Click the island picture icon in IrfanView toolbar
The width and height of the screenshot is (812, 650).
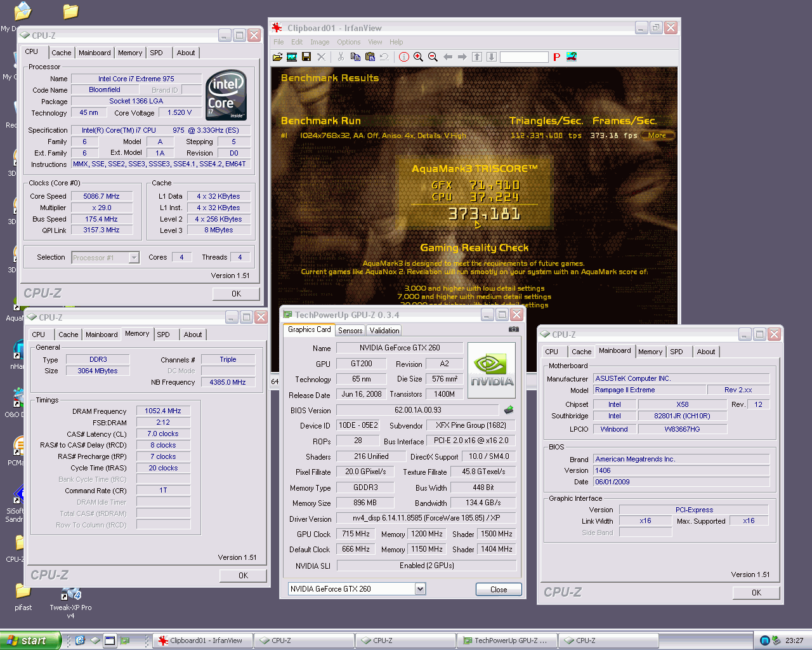572,57
